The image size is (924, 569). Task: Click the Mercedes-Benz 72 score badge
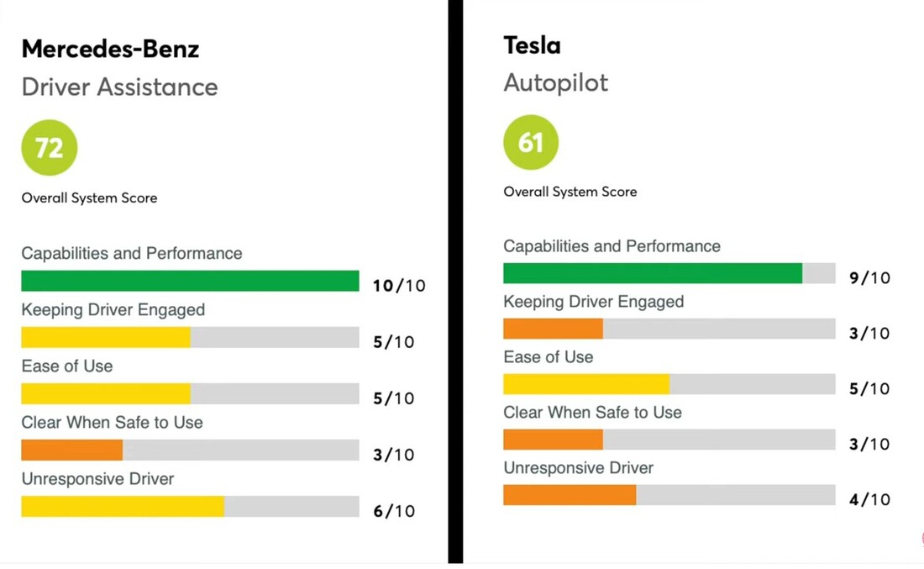click(49, 148)
